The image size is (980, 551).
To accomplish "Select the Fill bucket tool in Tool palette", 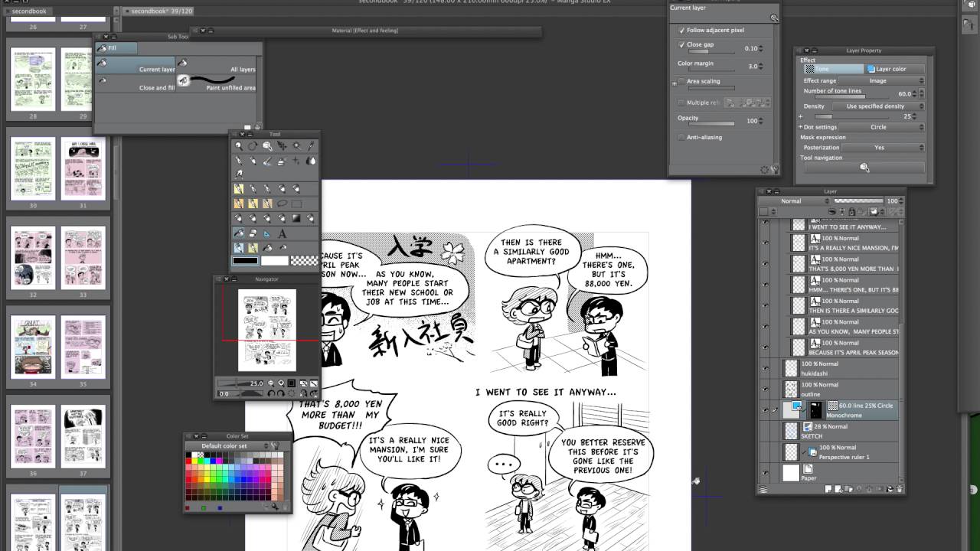I will (239, 233).
